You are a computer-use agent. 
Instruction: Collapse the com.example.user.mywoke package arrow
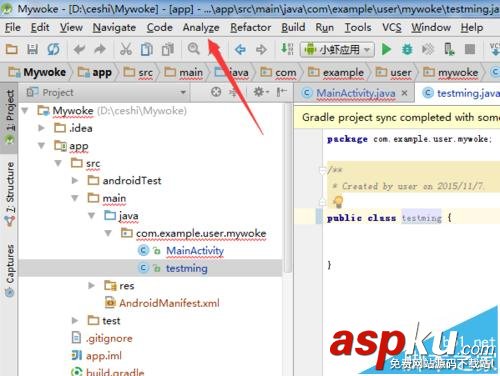(108, 233)
